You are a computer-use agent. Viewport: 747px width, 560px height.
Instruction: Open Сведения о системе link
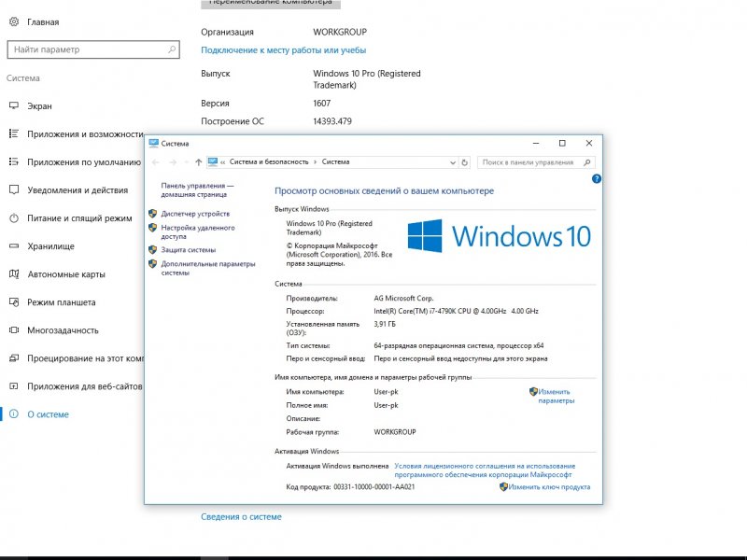(241, 517)
